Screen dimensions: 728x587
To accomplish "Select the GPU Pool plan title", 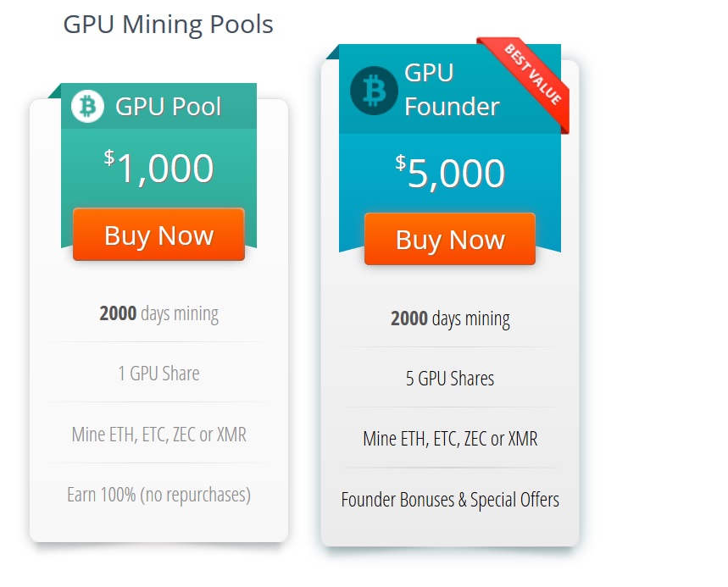I will pos(168,107).
